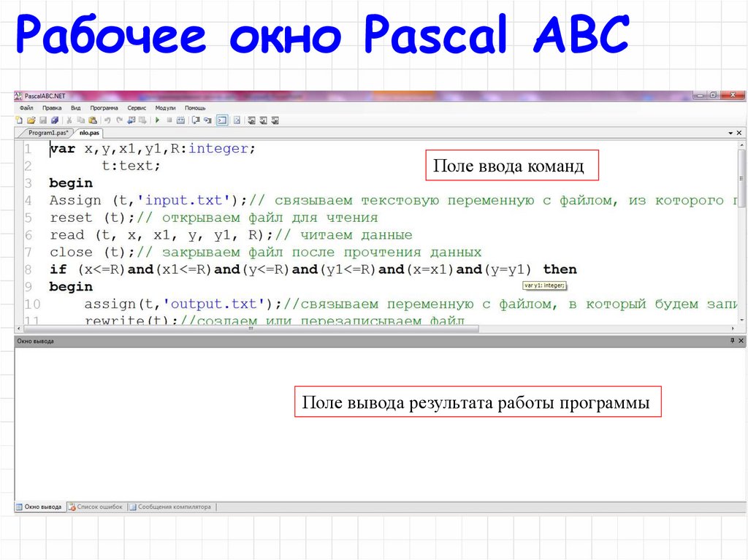Click the Cut scissors icon
Viewport: 748px width, 560px height.
point(69,120)
